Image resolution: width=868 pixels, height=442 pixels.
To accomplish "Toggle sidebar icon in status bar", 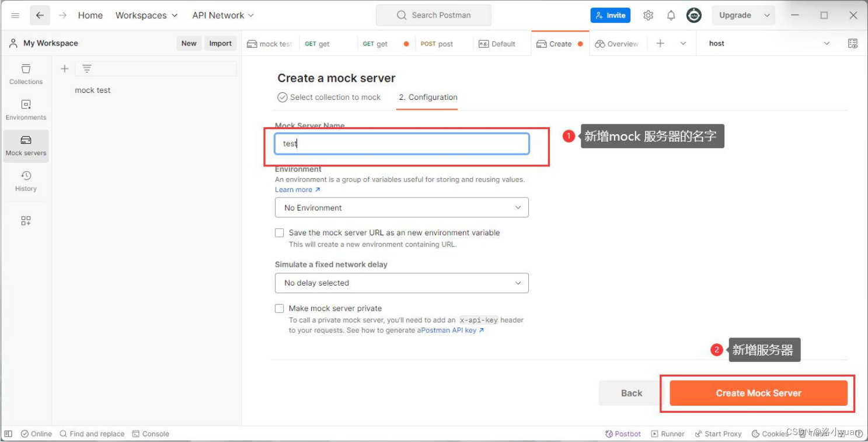I will [8, 434].
